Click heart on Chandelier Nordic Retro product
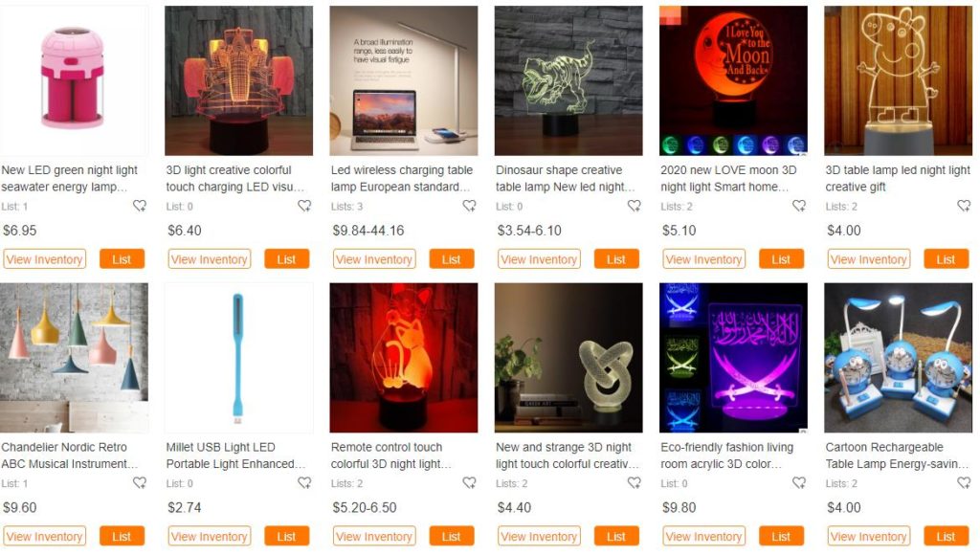 140,482
